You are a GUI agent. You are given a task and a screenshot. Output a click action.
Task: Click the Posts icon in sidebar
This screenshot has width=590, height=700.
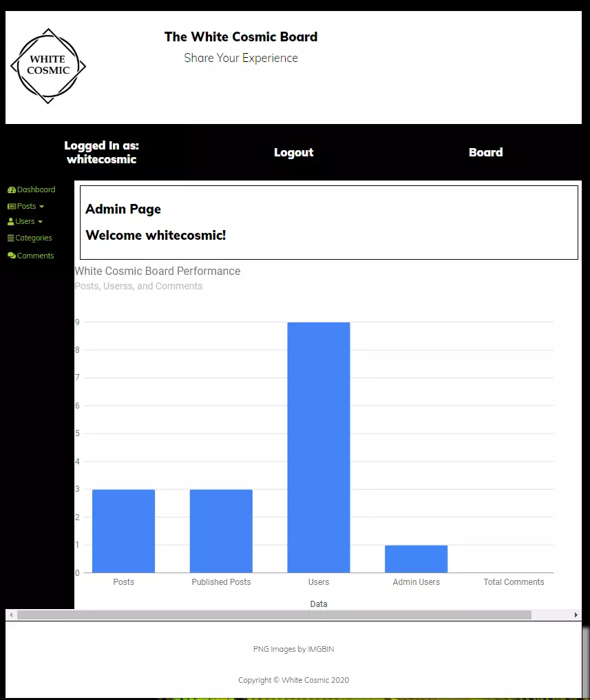coord(12,207)
